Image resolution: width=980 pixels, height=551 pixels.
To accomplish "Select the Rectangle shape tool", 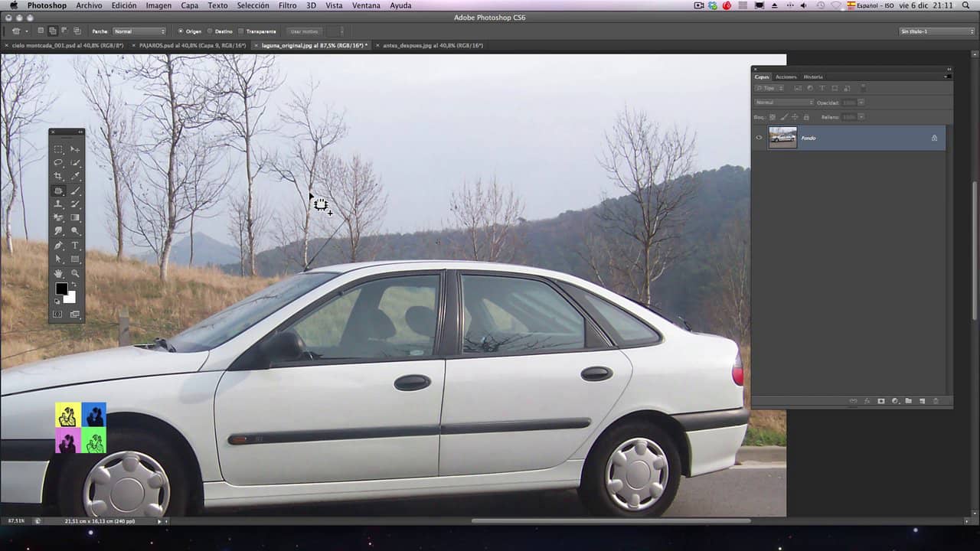I will [75, 259].
